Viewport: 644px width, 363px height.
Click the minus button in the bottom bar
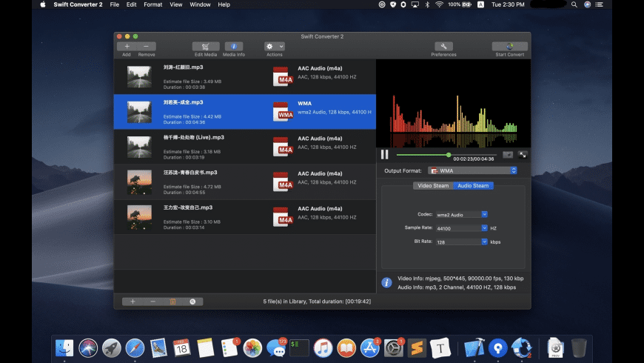point(152,302)
